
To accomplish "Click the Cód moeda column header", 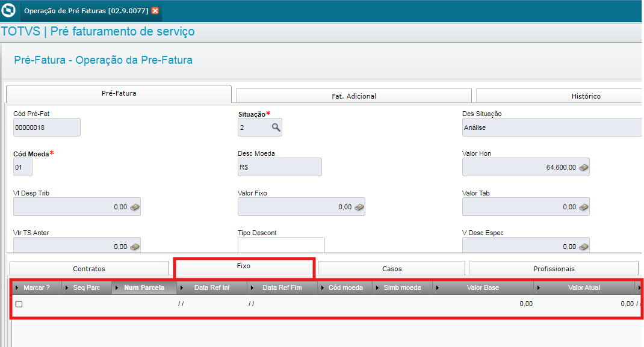I will click(345, 288).
